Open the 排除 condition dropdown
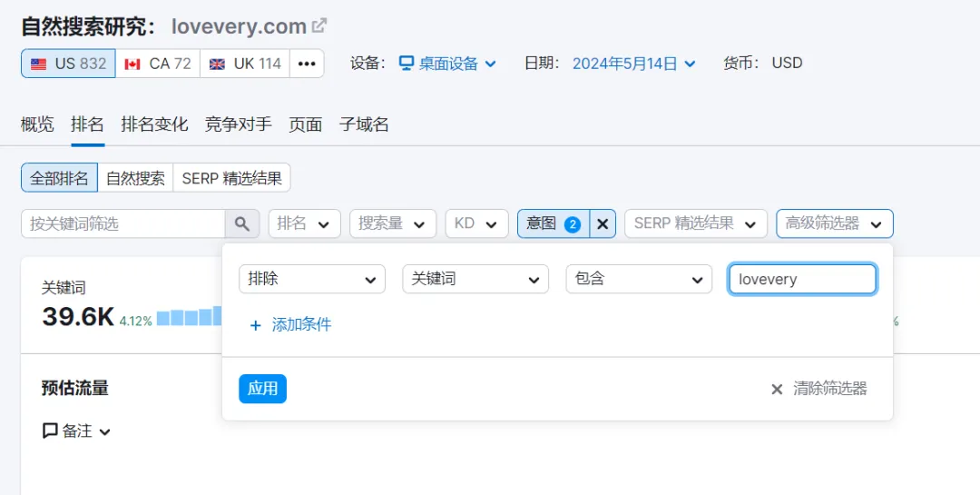The height and width of the screenshot is (495, 980). point(312,279)
